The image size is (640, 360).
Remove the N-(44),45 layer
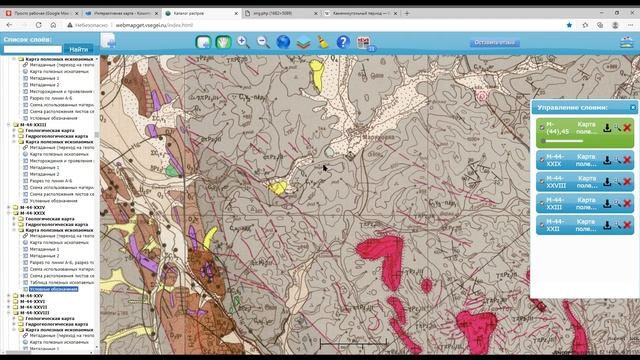pyautogui.click(x=627, y=128)
